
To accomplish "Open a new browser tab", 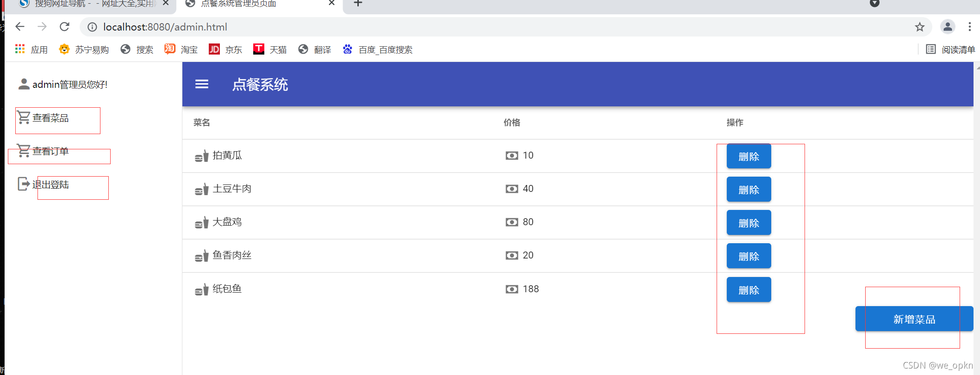I will 358,3.
